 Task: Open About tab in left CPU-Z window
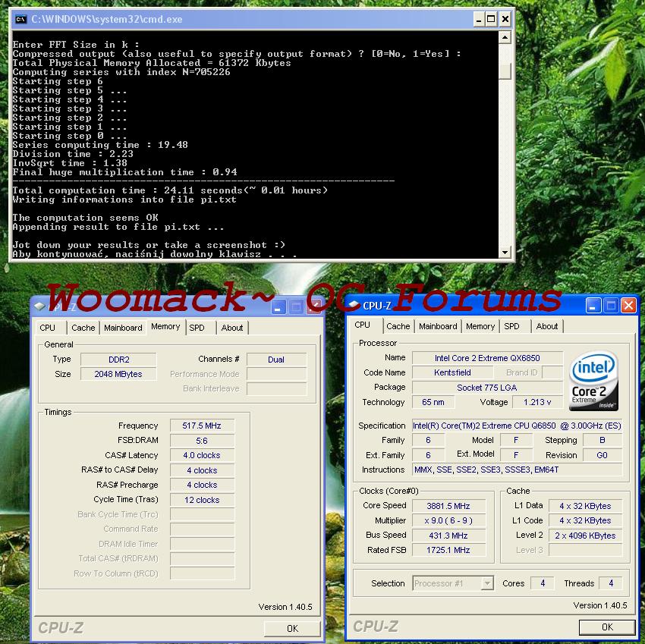click(232, 328)
